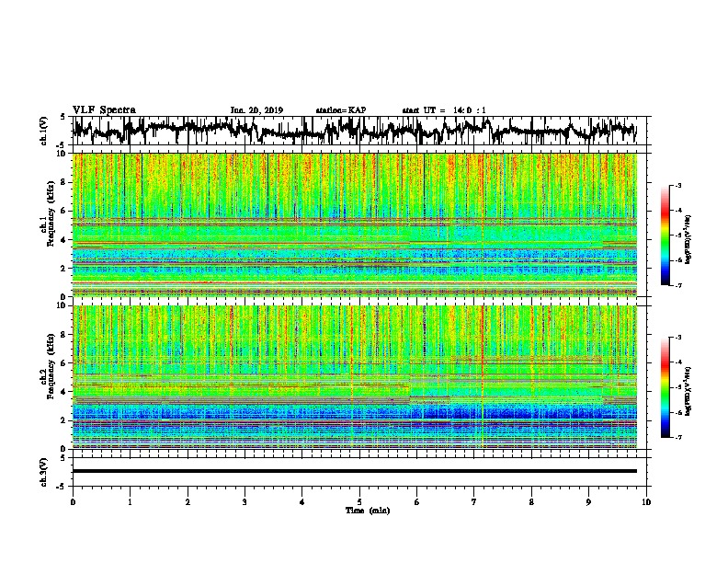Click the time axis tick label '4'
Viewport: 728px width, 563px height.
coord(302,502)
